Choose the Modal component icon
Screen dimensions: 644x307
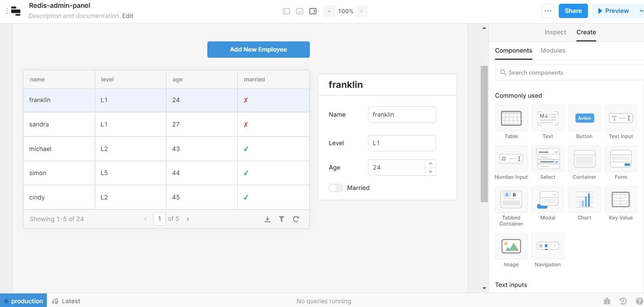tap(547, 200)
